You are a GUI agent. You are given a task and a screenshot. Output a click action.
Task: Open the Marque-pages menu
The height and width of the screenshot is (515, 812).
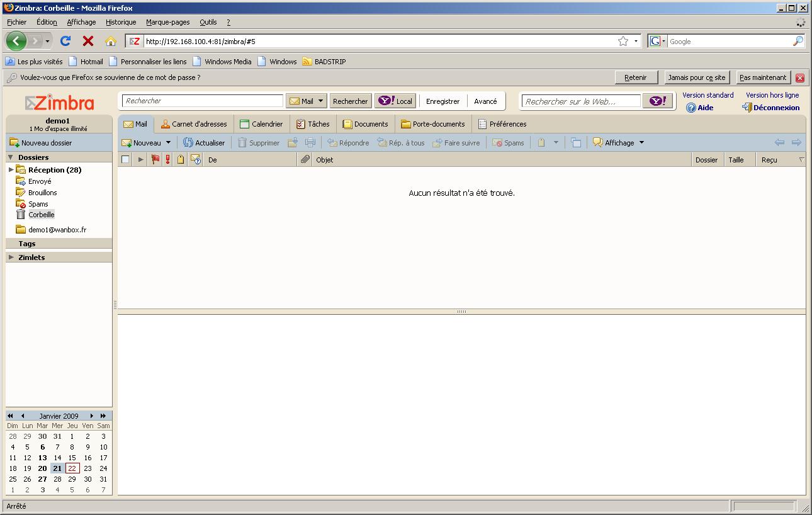coord(167,22)
